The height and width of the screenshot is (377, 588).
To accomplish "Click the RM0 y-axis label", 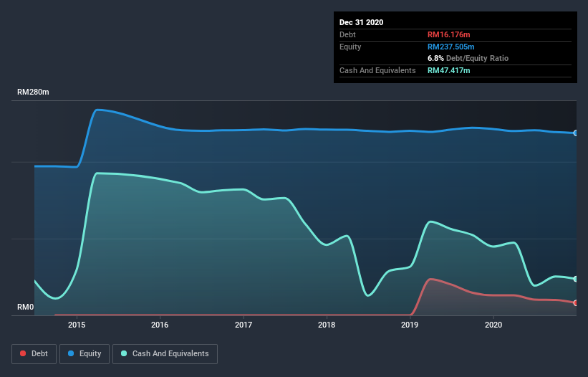I will [25, 307].
